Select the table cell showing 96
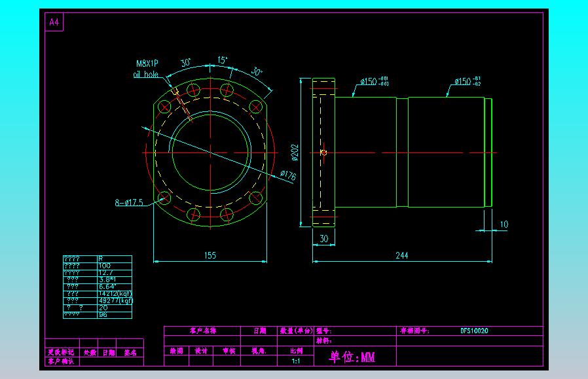Viewport: 588px width, 379px height. [x=115, y=314]
